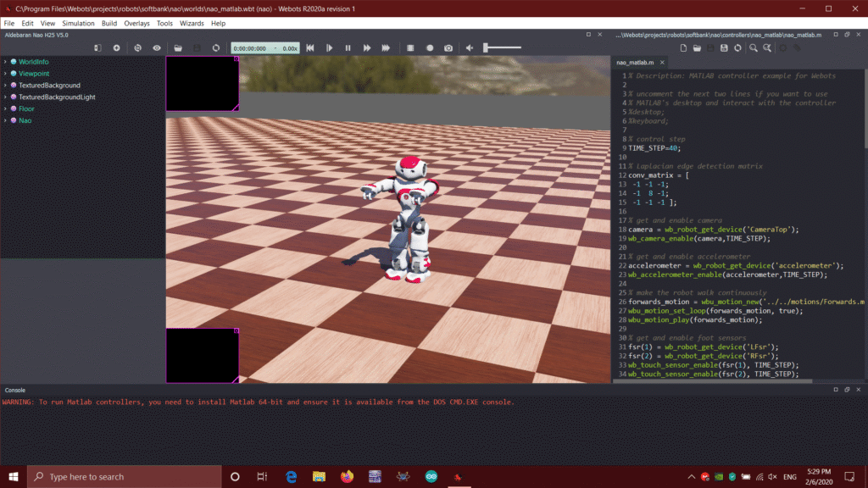The height and width of the screenshot is (488, 868).
Task: Click the volume slider handle
Action: click(486, 48)
